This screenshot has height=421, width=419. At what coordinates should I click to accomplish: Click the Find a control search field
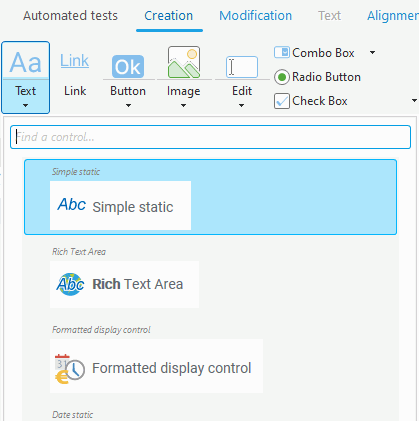coord(210,137)
